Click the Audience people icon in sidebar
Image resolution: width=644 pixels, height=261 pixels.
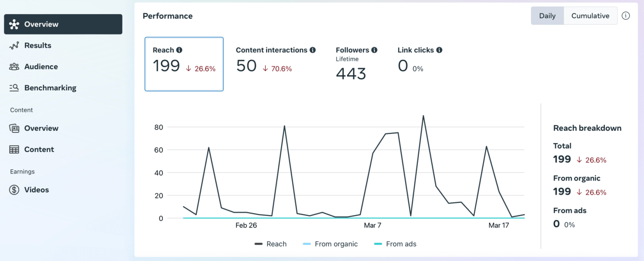pyautogui.click(x=14, y=66)
